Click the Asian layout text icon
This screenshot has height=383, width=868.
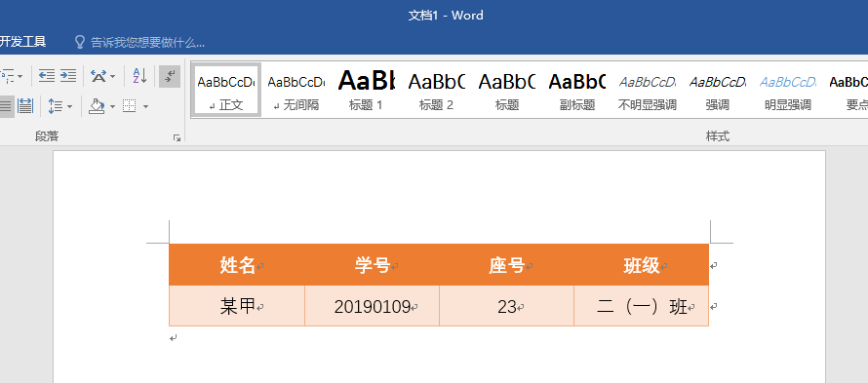pyautogui.click(x=99, y=76)
